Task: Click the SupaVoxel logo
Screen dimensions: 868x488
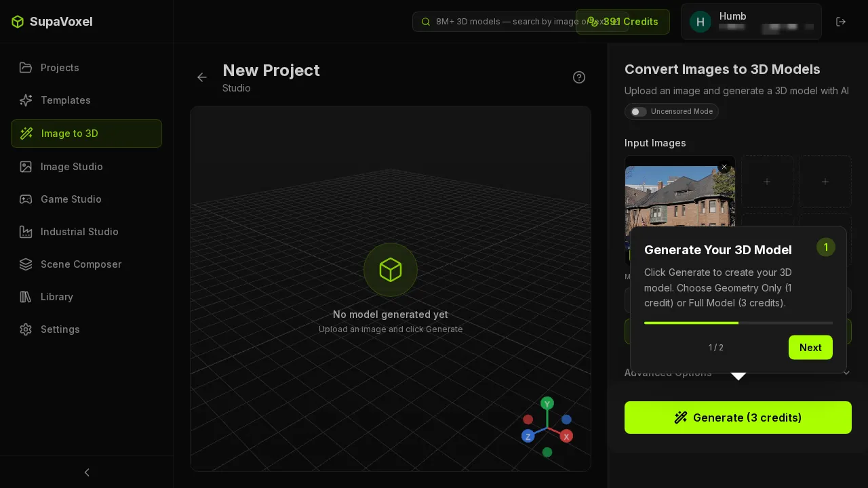Action: (52, 22)
